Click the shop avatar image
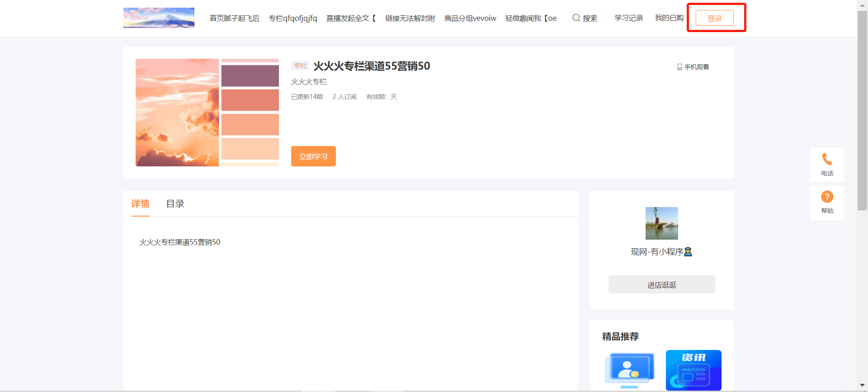 coord(661,223)
